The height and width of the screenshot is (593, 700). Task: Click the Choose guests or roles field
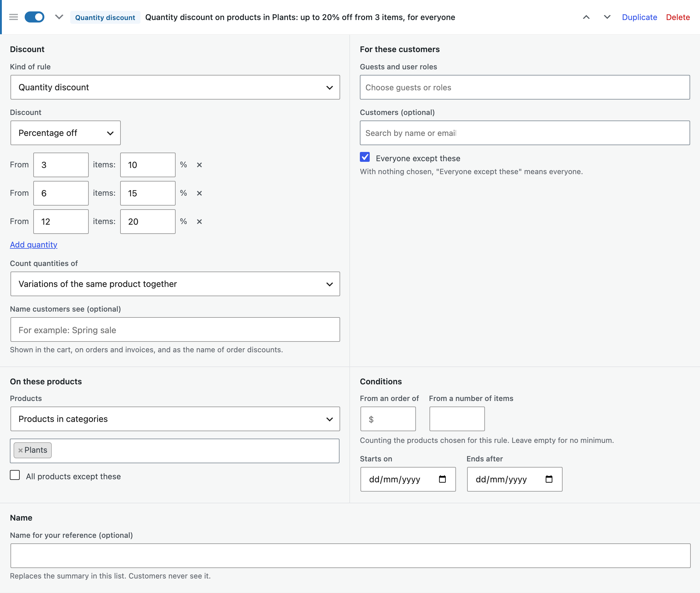pyautogui.click(x=525, y=88)
